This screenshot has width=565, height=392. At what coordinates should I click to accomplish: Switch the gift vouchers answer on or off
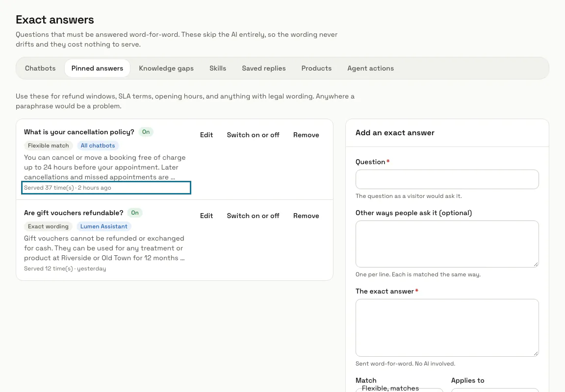tap(253, 216)
